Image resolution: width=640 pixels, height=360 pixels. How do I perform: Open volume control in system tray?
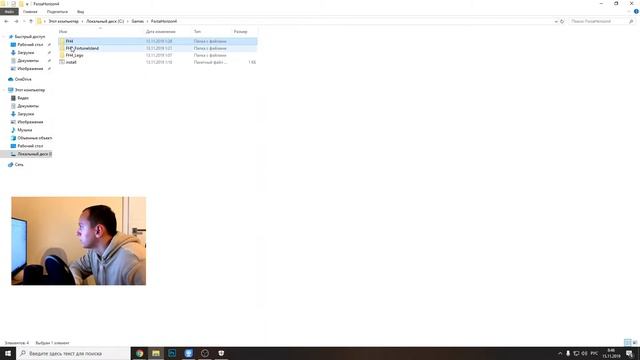point(584,353)
